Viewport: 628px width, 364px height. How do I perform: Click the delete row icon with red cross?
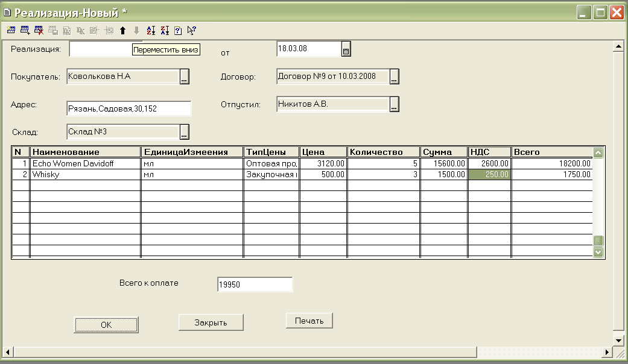[x=39, y=30]
